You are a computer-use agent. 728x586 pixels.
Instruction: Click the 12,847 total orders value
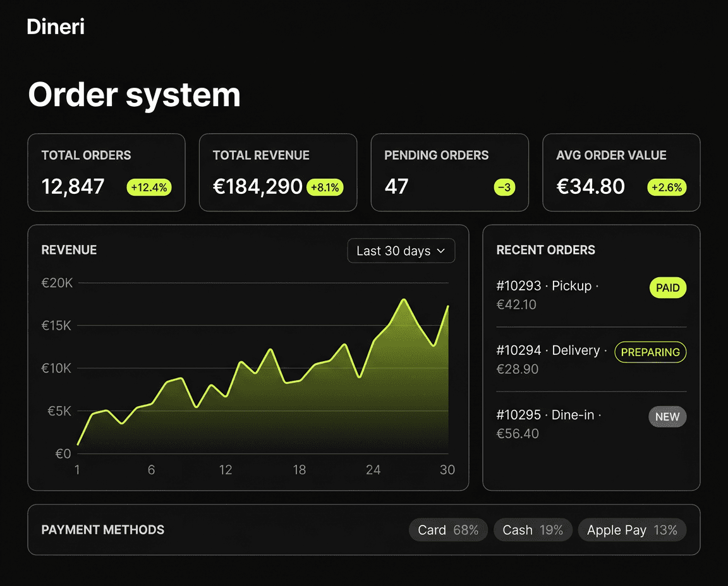pos(73,186)
